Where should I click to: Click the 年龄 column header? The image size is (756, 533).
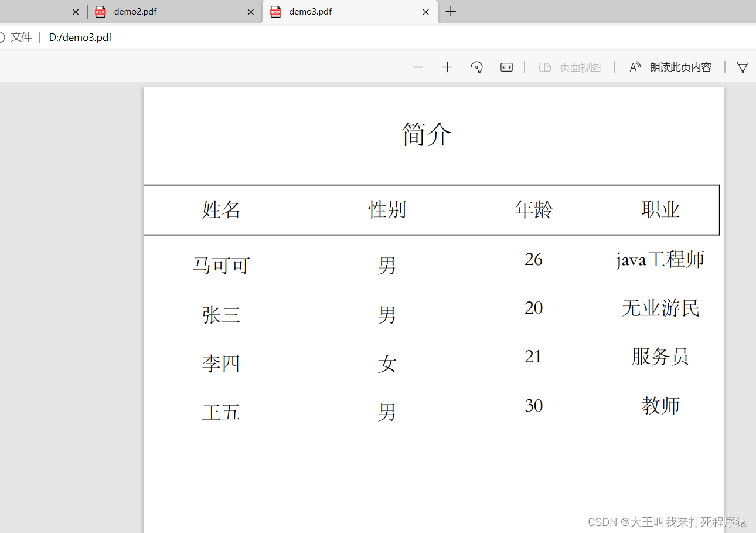pos(534,209)
